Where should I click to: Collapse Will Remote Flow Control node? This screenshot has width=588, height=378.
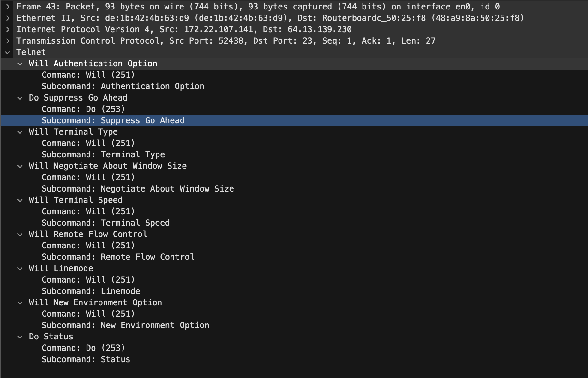point(20,234)
